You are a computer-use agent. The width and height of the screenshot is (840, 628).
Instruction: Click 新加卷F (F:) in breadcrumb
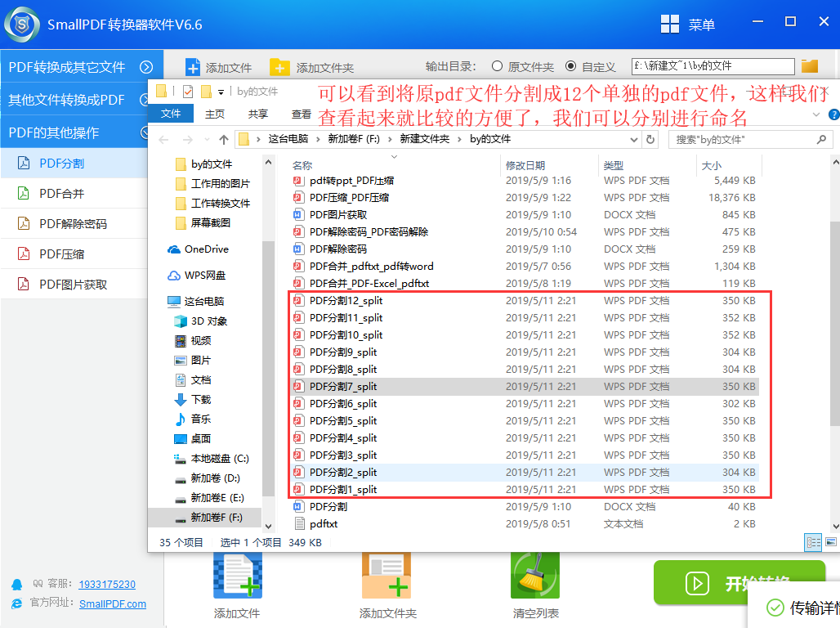[x=354, y=139]
